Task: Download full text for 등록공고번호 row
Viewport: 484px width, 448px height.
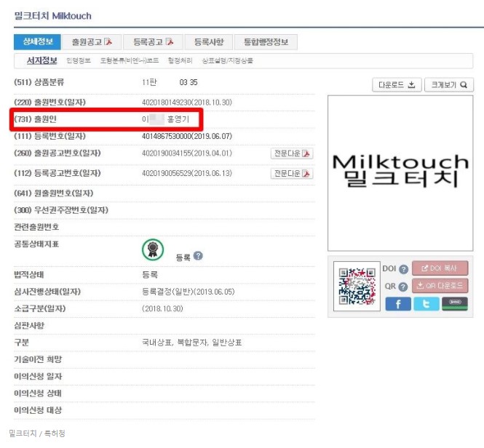Action: pos(292,173)
